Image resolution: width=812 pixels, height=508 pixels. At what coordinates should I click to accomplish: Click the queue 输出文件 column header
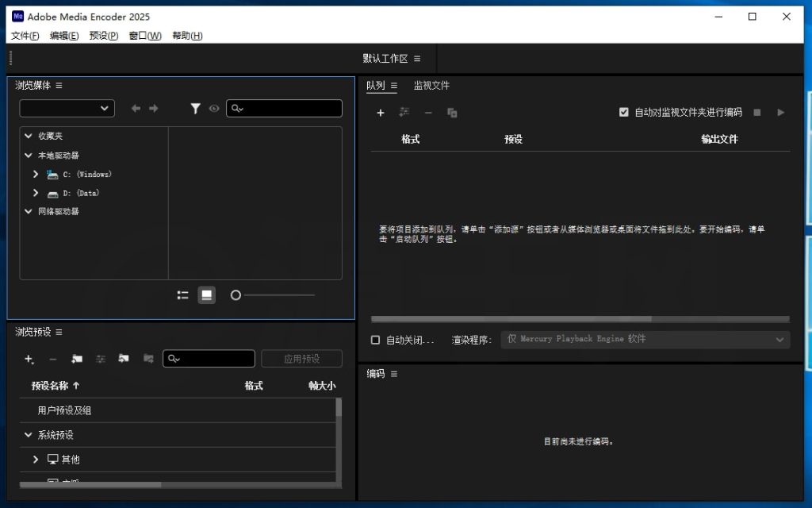click(x=719, y=139)
